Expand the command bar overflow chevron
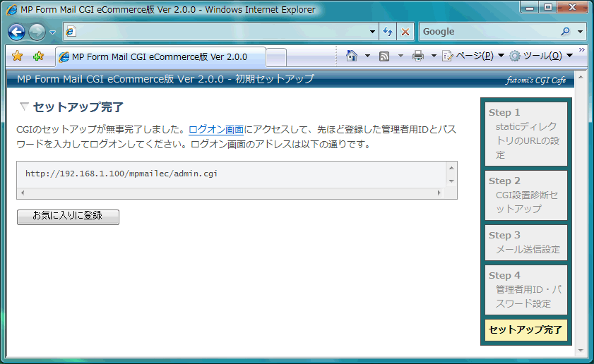This screenshot has width=594, height=364. [581, 50]
